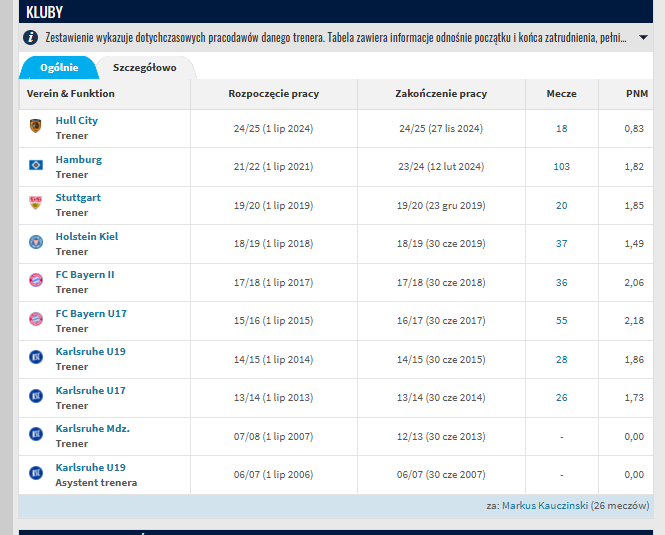Open FC Bayern II's 36 matches link

(562, 283)
